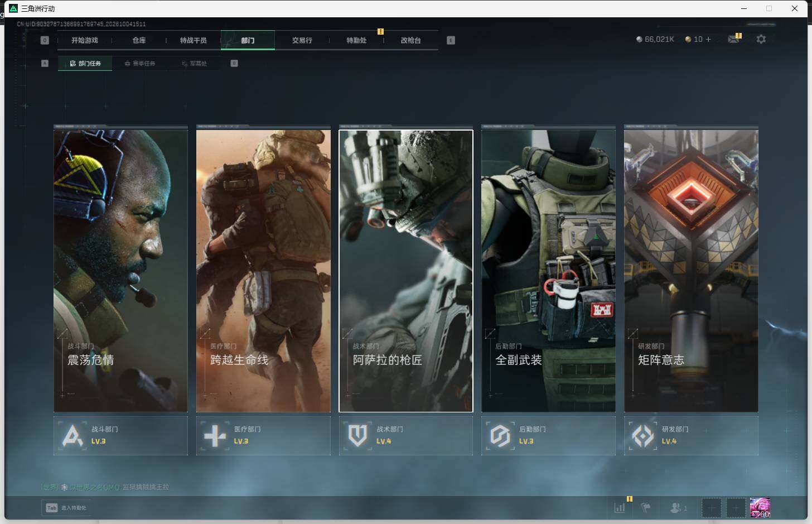Click the A key sub-tab icon

click(x=45, y=63)
